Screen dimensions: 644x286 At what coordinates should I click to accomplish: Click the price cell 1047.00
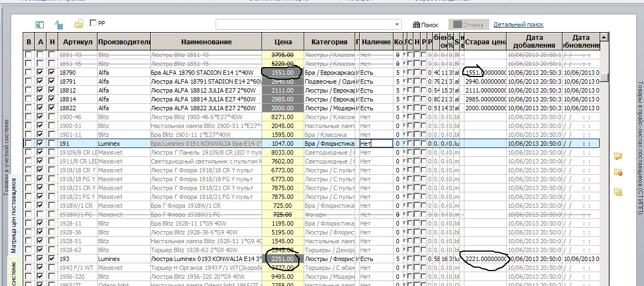[283, 144]
